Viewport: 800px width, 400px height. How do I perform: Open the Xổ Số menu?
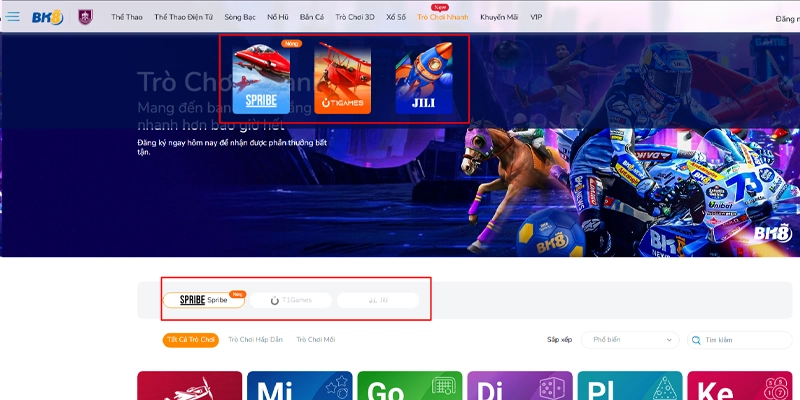(x=396, y=17)
